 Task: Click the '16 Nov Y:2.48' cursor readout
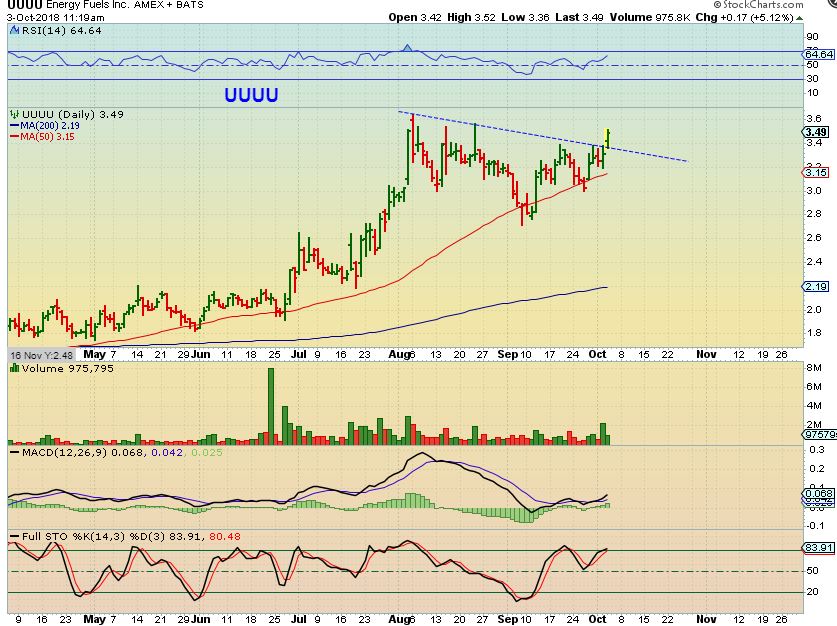41,355
